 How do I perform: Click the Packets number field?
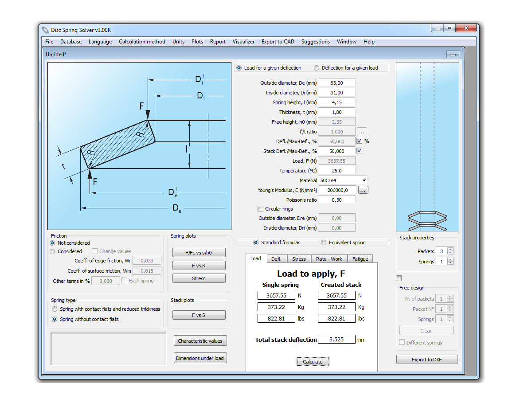point(442,251)
